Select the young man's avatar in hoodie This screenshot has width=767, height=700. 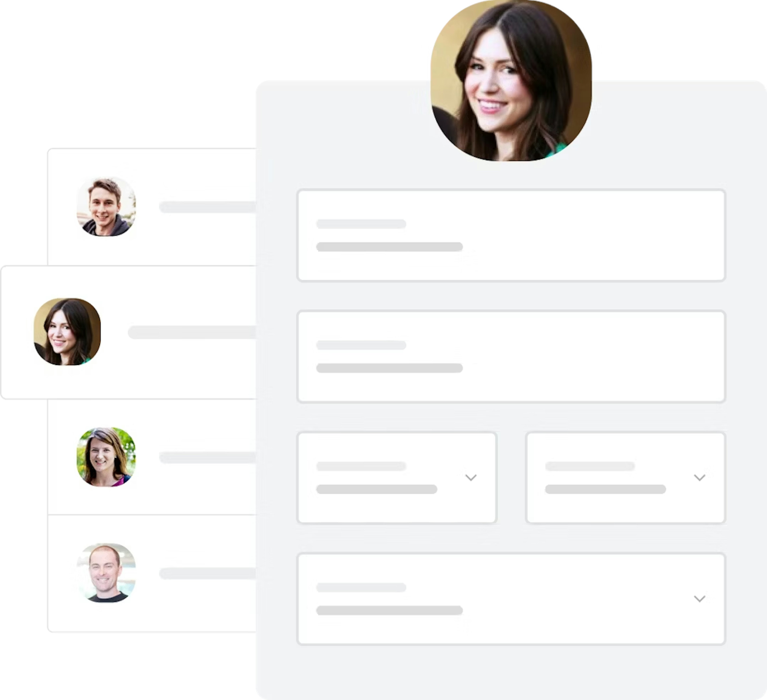(x=106, y=207)
